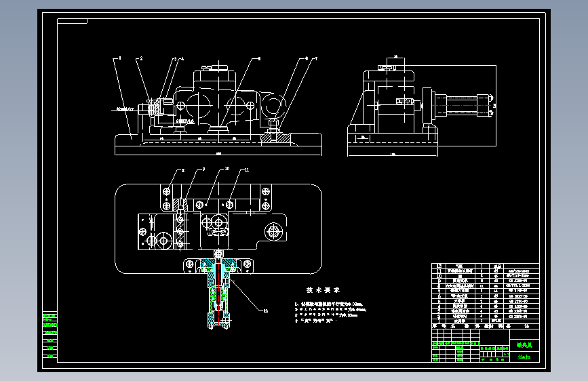Image resolution: width=588 pixels, height=381 pixels.
Task: Click the red centerline of side-view cylinder
Action: [461, 105]
